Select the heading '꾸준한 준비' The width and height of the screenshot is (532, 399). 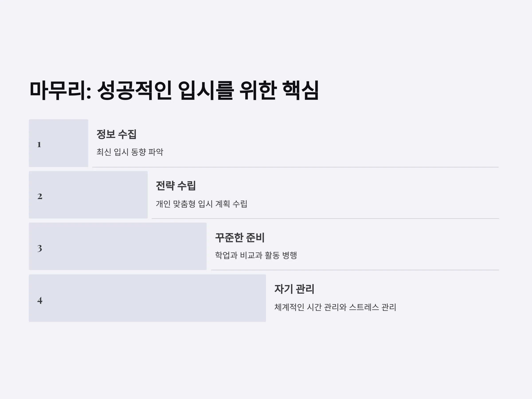[240, 238]
